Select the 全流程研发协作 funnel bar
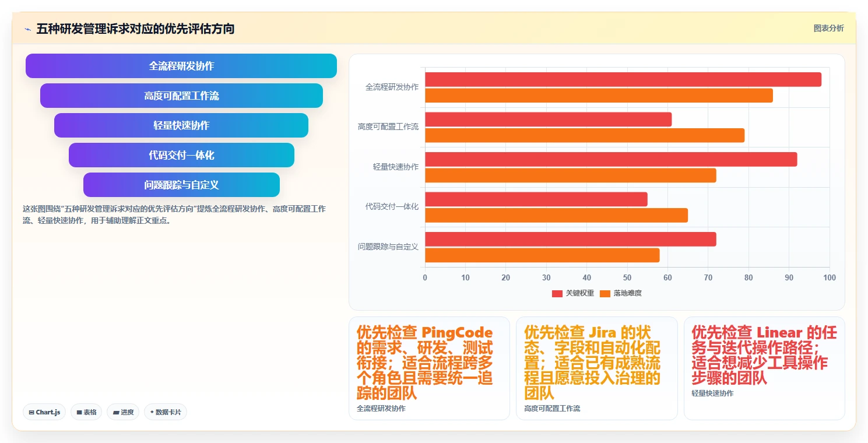The height and width of the screenshot is (443, 868). click(181, 66)
